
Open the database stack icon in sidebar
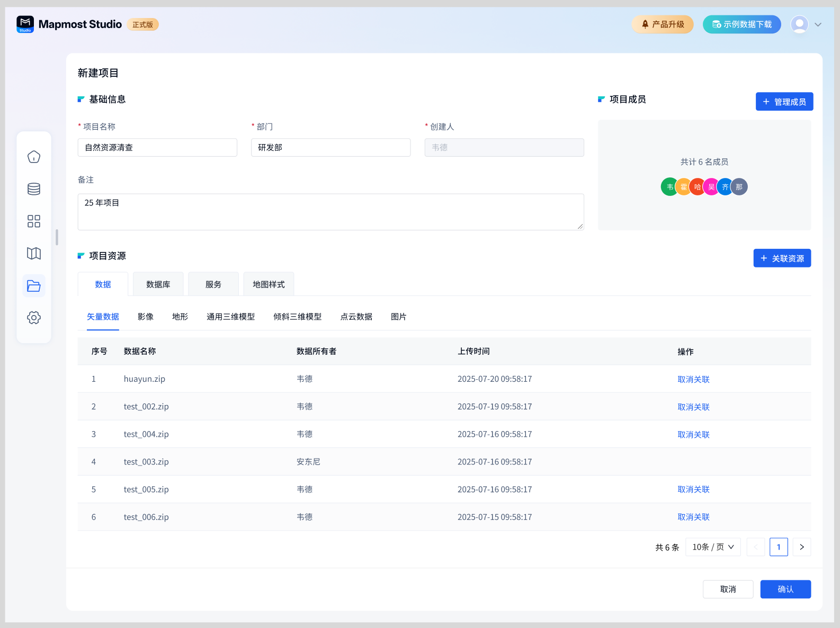[34, 189]
